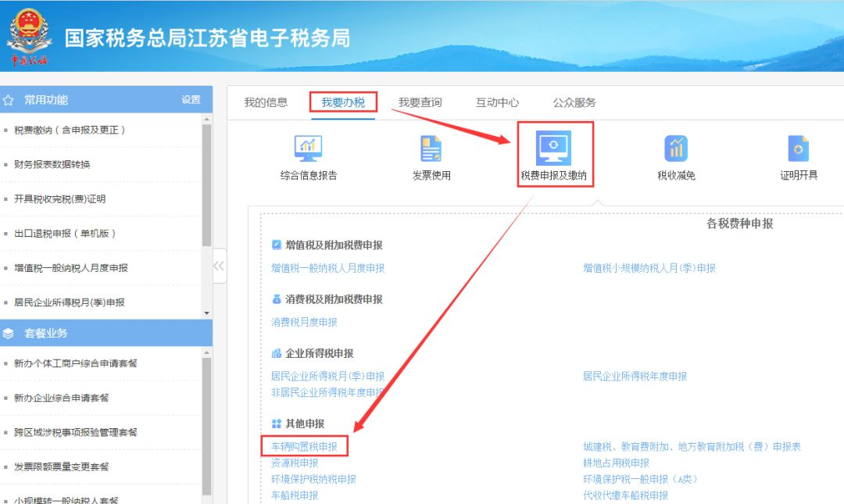
Task: Click the layers icon beside 套餐业务
Action: (8, 334)
